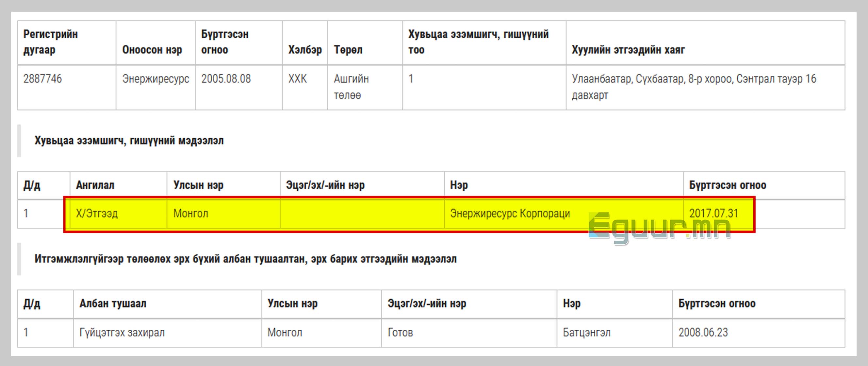Select the Готов parent name cell

coord(469,333)
